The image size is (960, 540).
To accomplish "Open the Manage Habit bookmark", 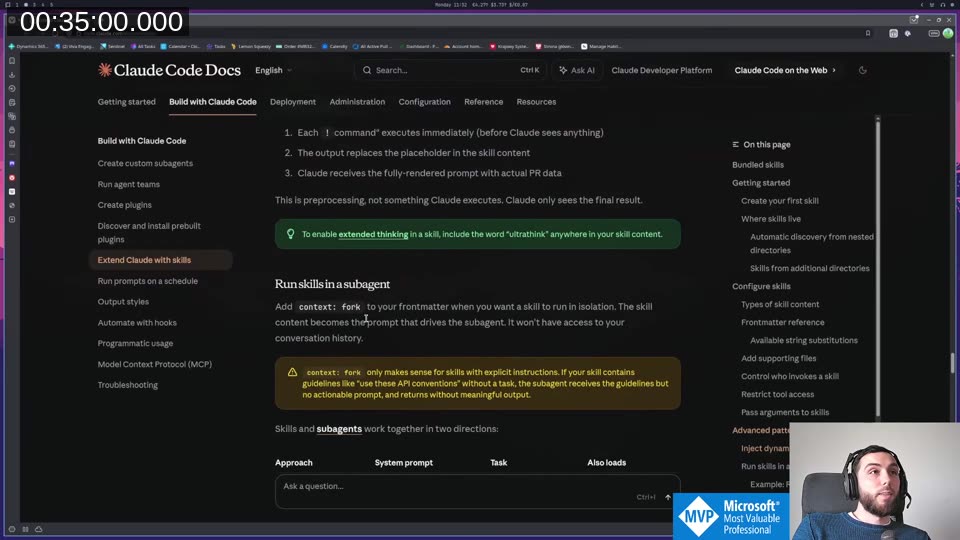I will tap(601, 47).
